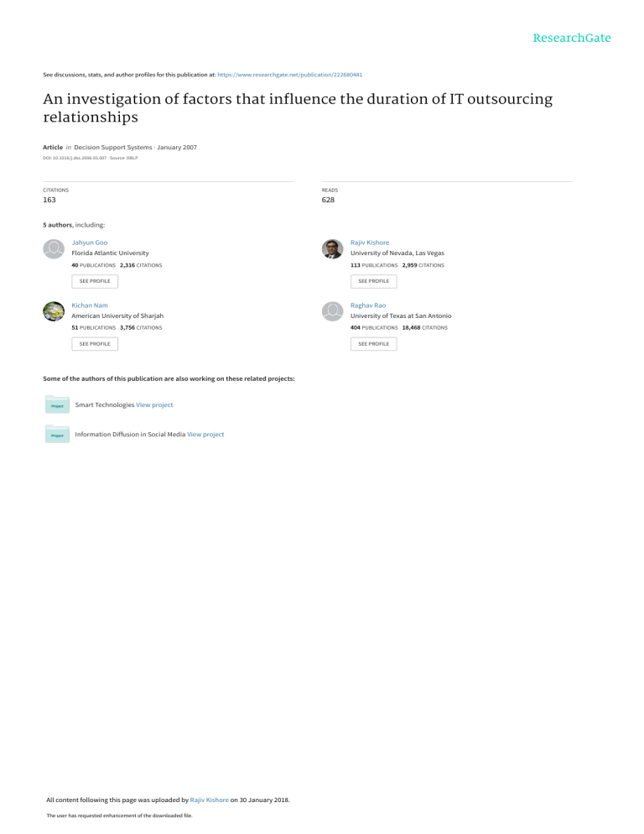The image size is (644, 834).
Task: Click the article title heading
Action: [x=298, y=108]
